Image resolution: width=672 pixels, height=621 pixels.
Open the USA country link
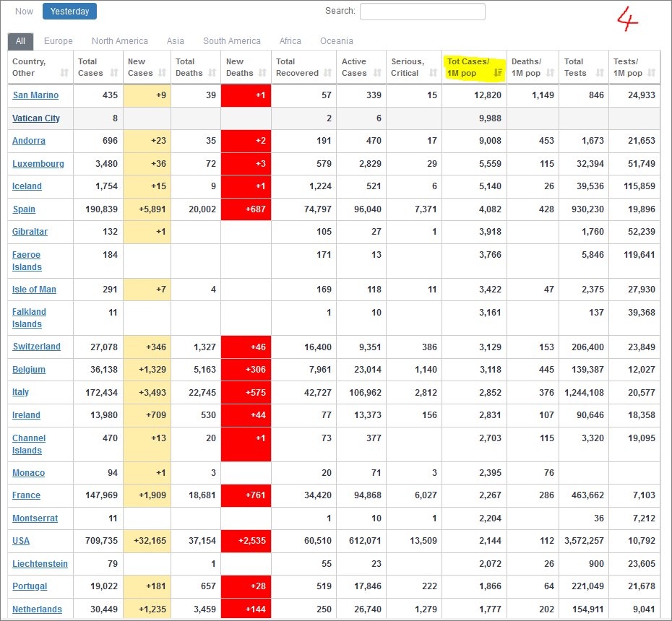tap(21, 541)
